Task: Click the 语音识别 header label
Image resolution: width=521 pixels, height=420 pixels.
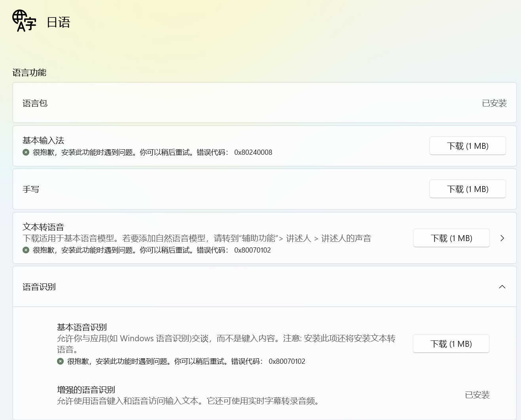Action: [39, 287]
